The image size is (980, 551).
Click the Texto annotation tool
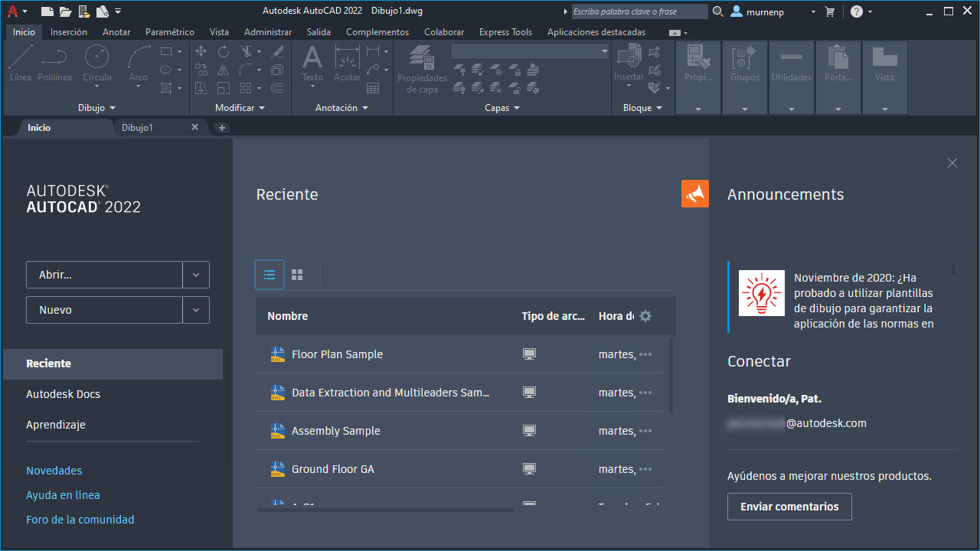point(312,63)
